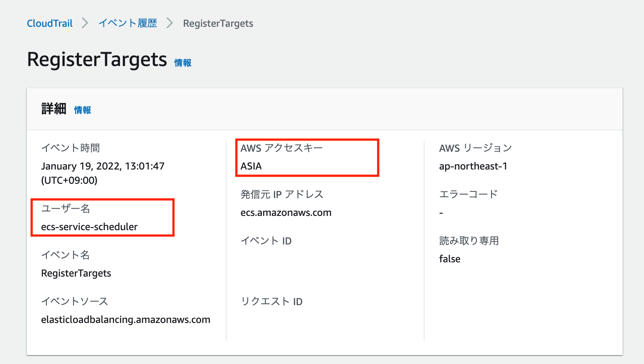Click the CloudTrail breadcrumb link

click(x=50, y=23)
